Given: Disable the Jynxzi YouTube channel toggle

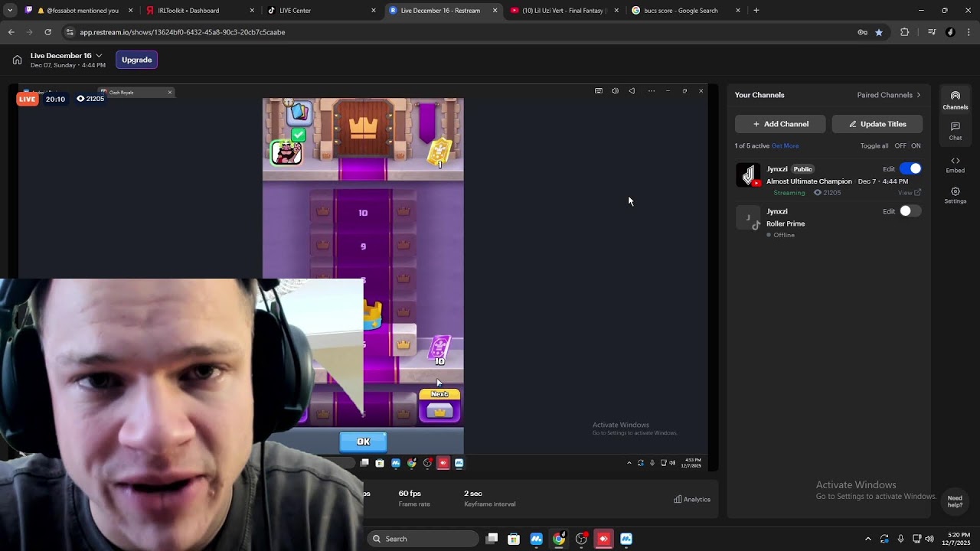Looking at the screenshot, I should coord(910,168).
